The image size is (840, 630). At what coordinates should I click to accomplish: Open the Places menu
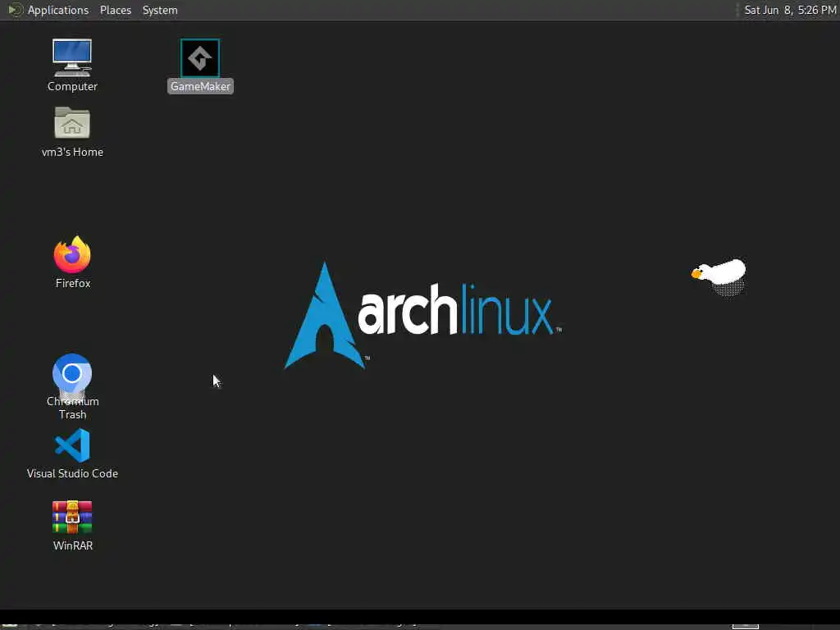coord(116,10)
